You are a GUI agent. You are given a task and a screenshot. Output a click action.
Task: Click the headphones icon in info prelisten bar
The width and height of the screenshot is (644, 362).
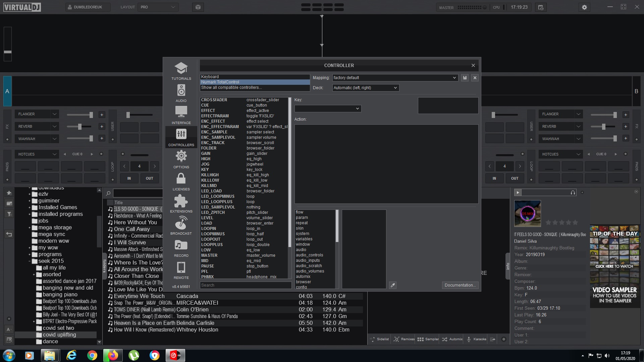[573, 192]
